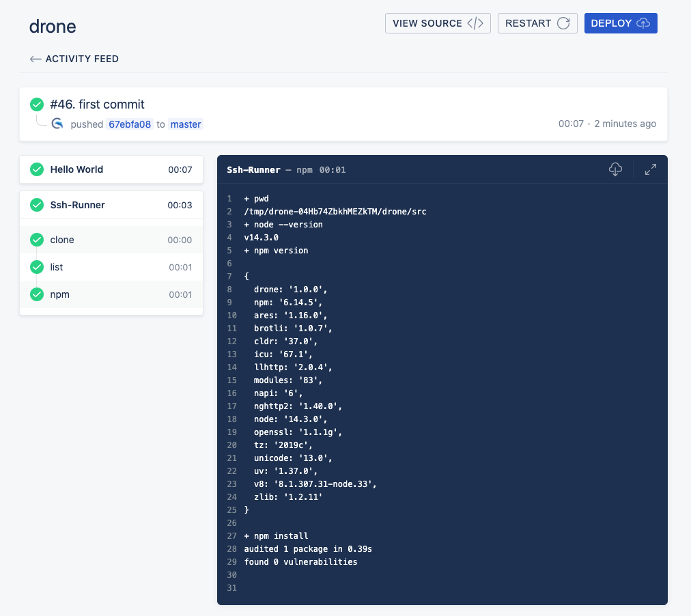Click the committer avatar next to pushed
The width and height of the screenshot is (691, 616).
[x=57, y=124]
